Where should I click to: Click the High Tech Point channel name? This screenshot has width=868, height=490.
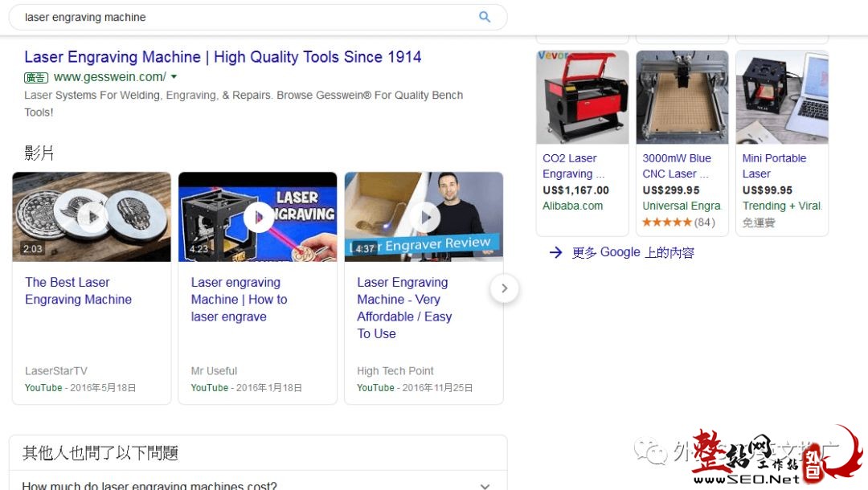(395, 371)
